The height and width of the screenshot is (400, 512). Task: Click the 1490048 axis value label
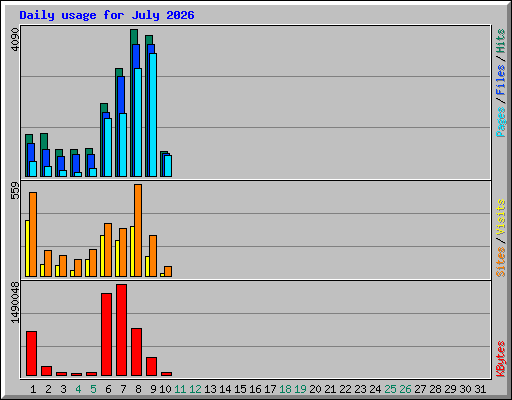pos(15,302)
